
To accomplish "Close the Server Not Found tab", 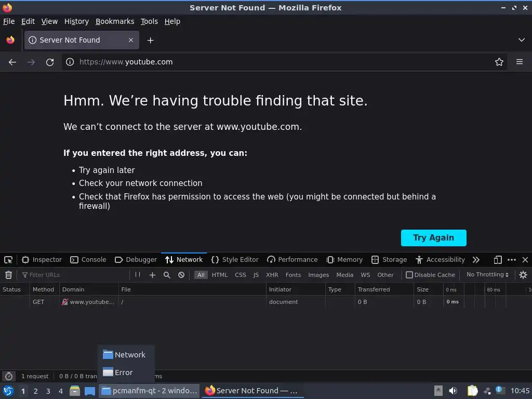I will click(x=131, y=40).
